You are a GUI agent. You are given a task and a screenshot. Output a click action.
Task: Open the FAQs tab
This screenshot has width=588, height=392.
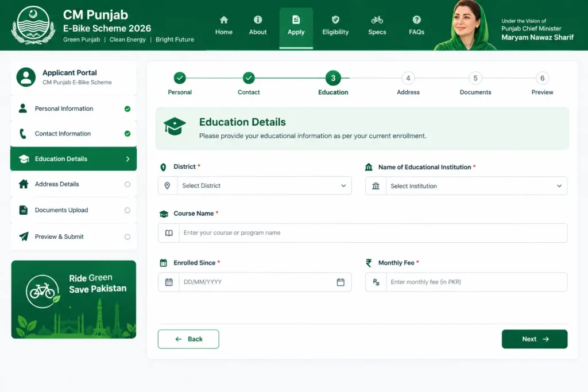[x=417, y=25]
